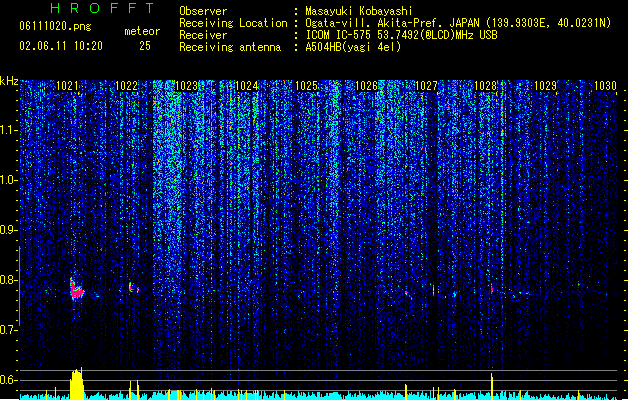Screen dimensions: 629x400
Task: Click the 0.8 kHz axis label
Action: pyautogui.click(x=9, y=280)
